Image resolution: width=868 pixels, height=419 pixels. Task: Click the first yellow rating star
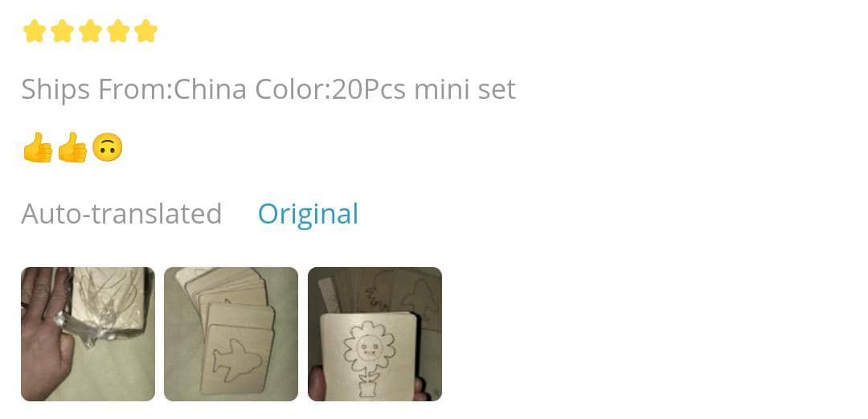click(x=35, y=31)
